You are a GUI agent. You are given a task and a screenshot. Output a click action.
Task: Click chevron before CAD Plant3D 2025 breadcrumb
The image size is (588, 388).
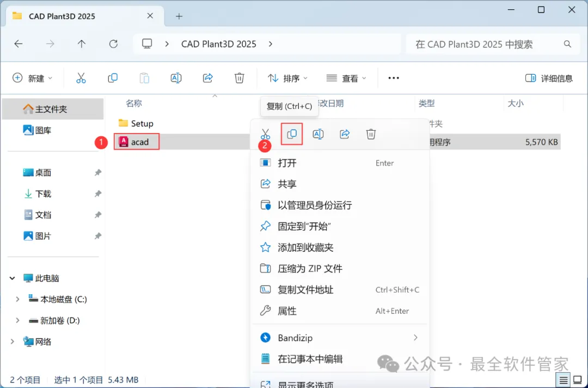click(167, 44)
